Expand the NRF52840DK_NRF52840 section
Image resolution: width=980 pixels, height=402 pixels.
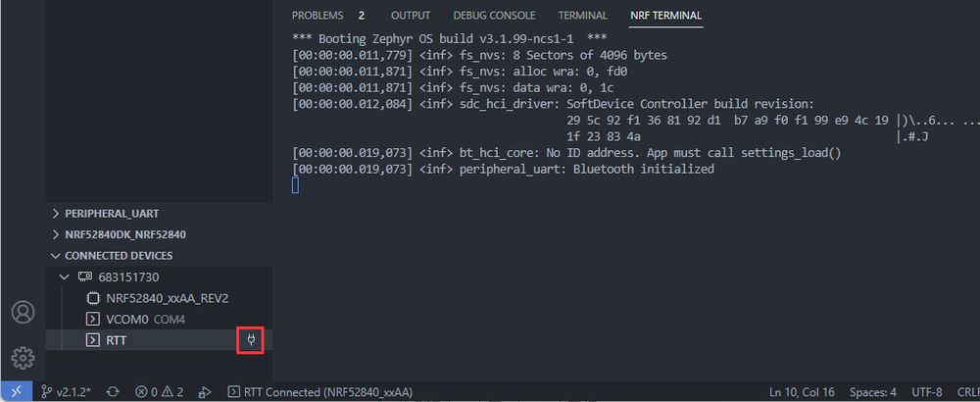[124, 234]
